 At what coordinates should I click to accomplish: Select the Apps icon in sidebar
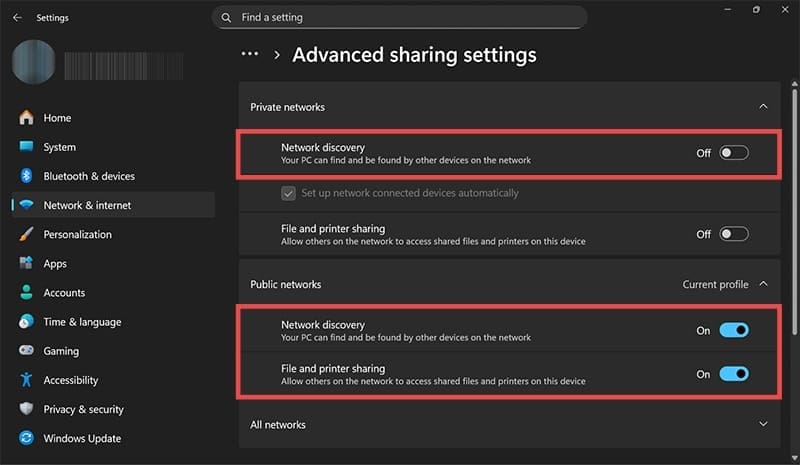click(x=26, y=263)
